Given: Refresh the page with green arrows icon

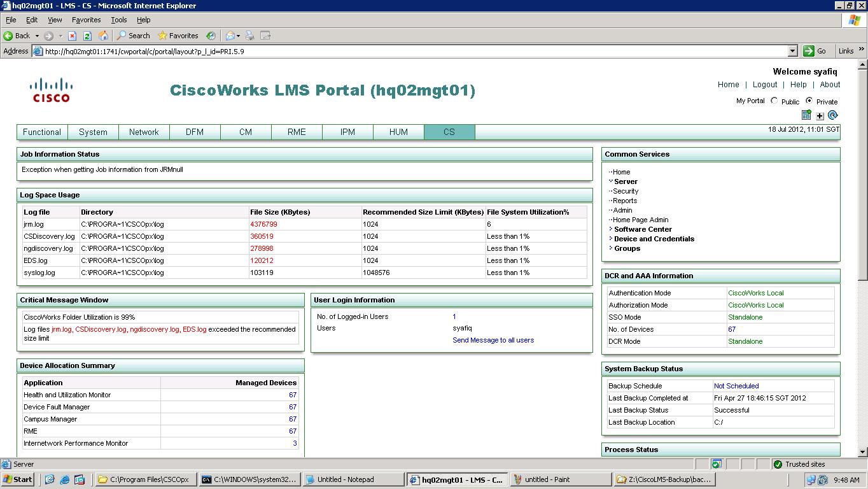Looking at the screenshot, I should pyautogui.click(x=87, y=36).
